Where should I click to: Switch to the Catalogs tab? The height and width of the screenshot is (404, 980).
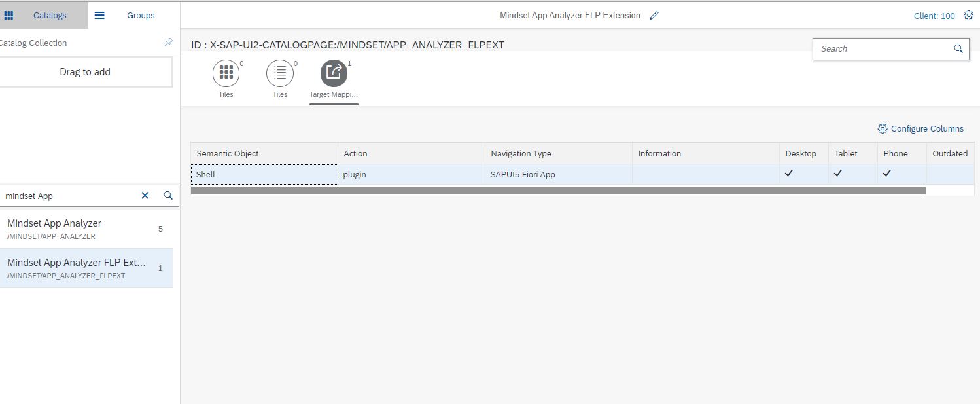43,15
